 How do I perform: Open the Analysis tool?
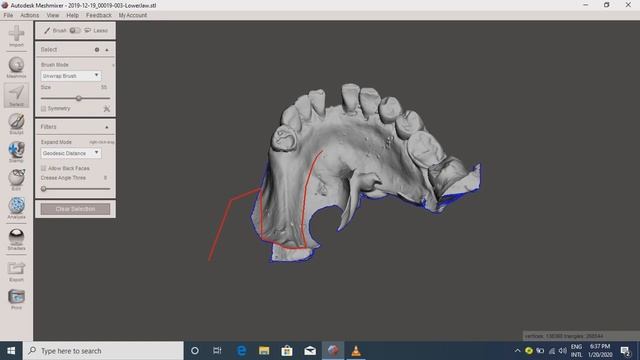(16, 208)
